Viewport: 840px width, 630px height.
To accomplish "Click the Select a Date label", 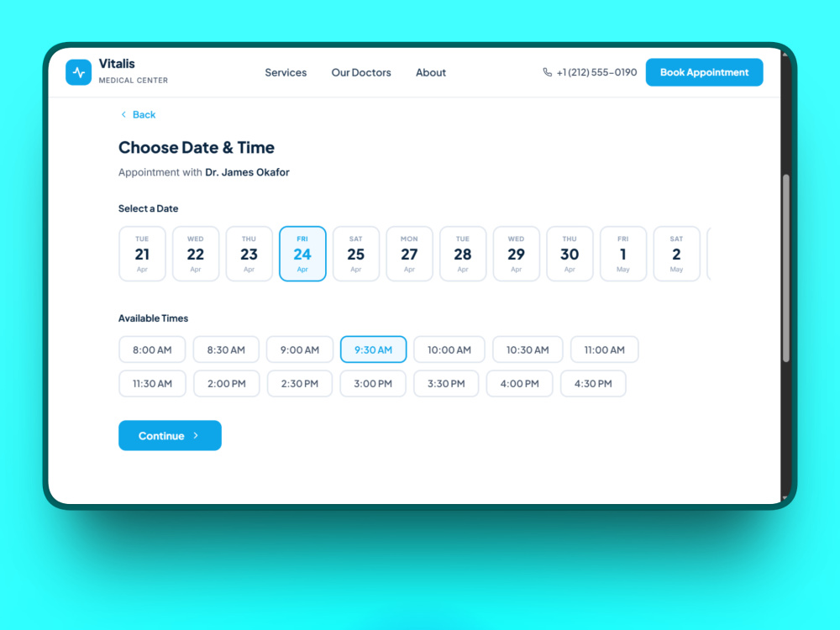I will [149, 208].
